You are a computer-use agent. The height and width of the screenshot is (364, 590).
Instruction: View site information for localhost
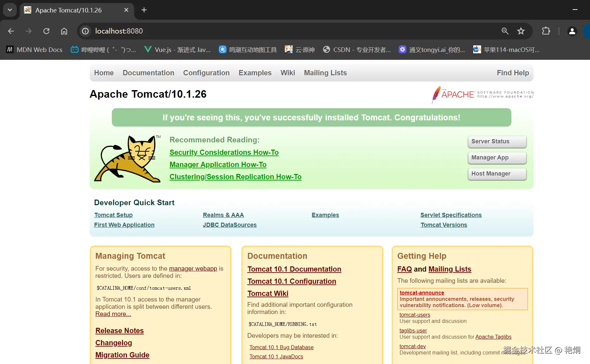coord(86,31)
